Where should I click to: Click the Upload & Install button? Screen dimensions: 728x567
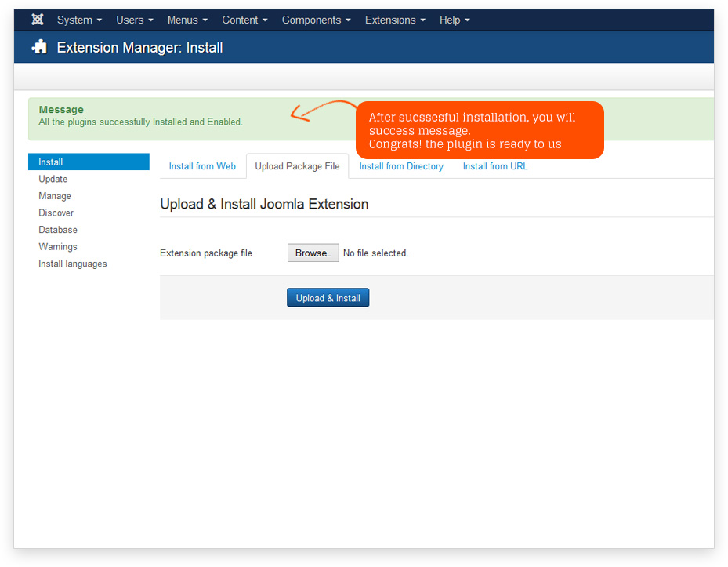click(x=328, y=298)
